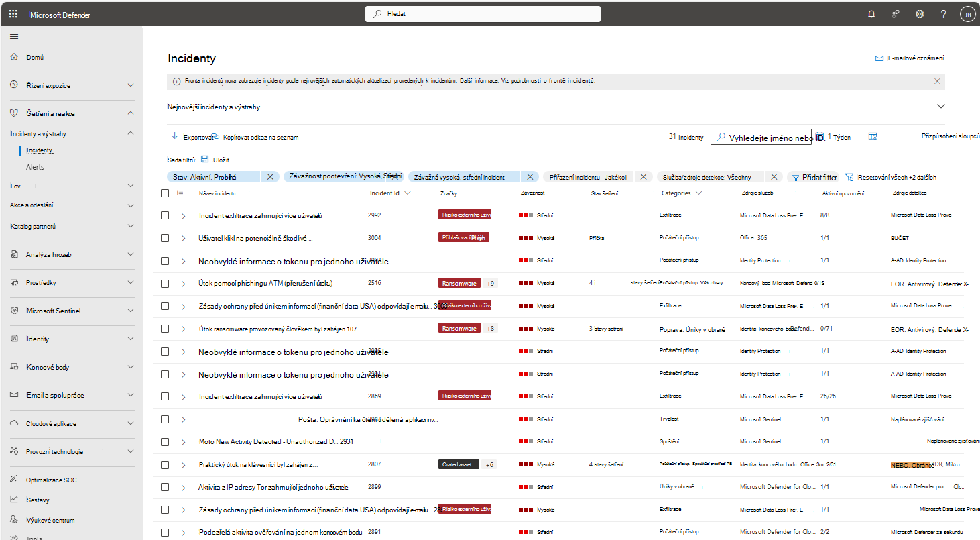This screenshot has width=980, height=540.
Task: Click the Analýza hrozeb icon
Action: click(x=15, y=254)
